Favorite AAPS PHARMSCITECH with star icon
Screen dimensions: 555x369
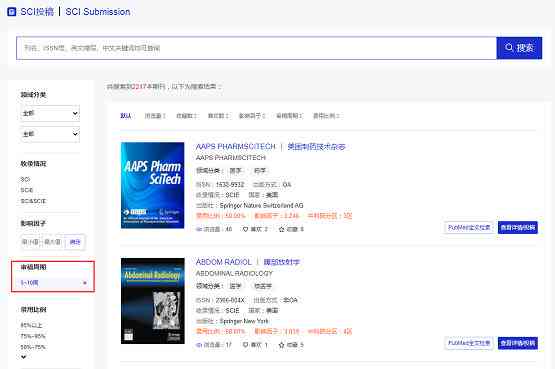pyautogui.click(x=281, y=229)
